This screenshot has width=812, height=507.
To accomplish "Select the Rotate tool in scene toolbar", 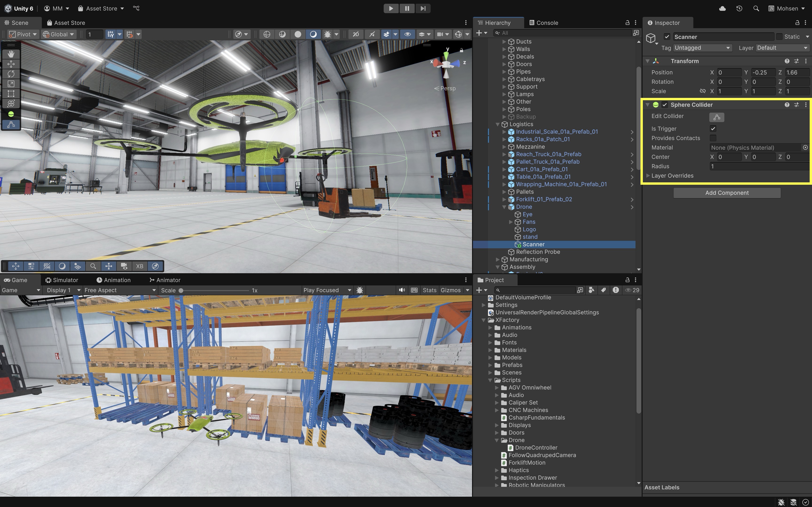I will point(11,74).
